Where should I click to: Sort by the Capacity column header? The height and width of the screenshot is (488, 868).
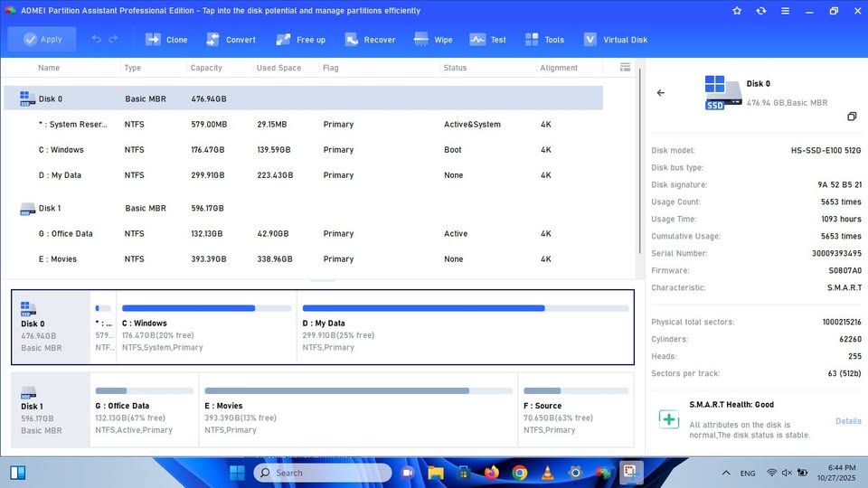point(206,68)
